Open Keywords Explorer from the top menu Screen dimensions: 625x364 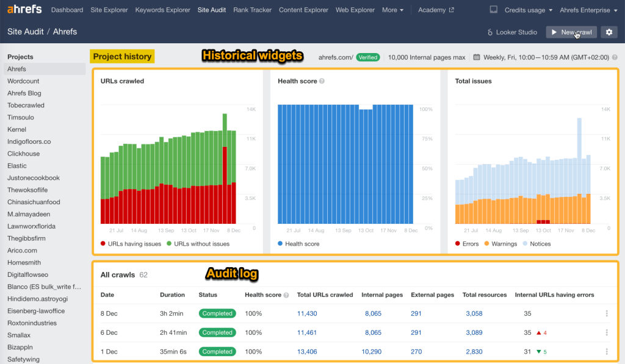[162, 10]
